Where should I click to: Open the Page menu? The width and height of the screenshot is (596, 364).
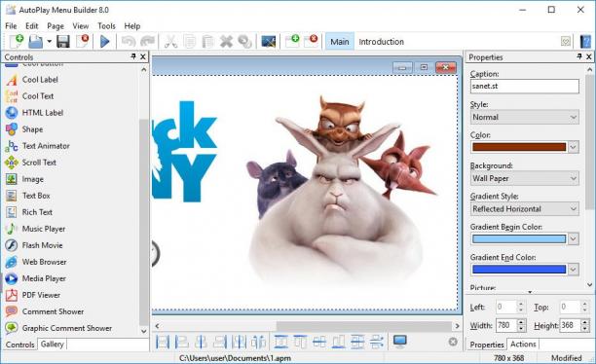[x=56, y=26]
